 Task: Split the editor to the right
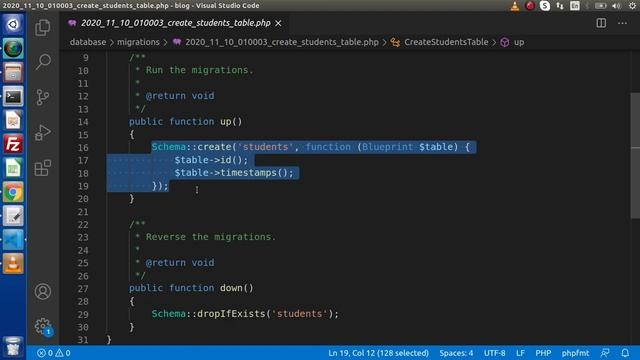click(x=601, y=23)
